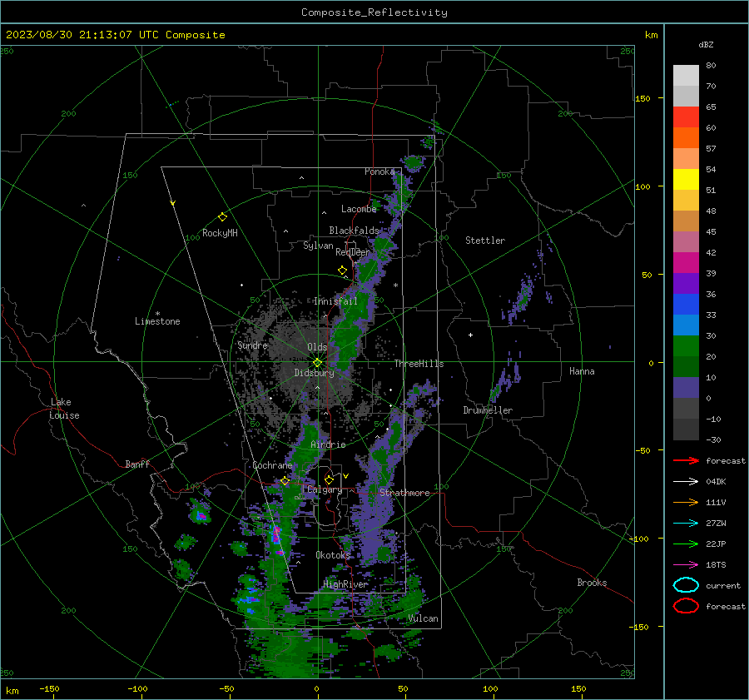Click the Ponoka city label
749x700 pixels.
pos(379,171)
